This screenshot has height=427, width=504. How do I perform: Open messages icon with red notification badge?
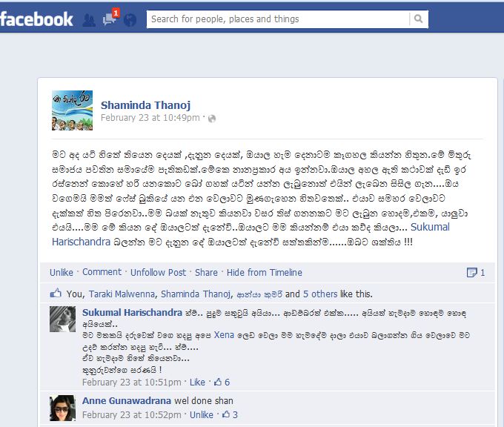(x=110, y=18)
